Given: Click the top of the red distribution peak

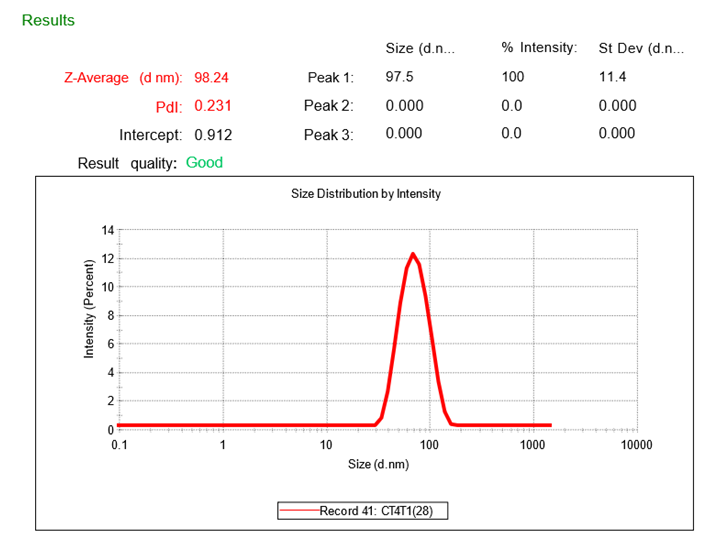Looking at the screenshot, I should [412, 253].
